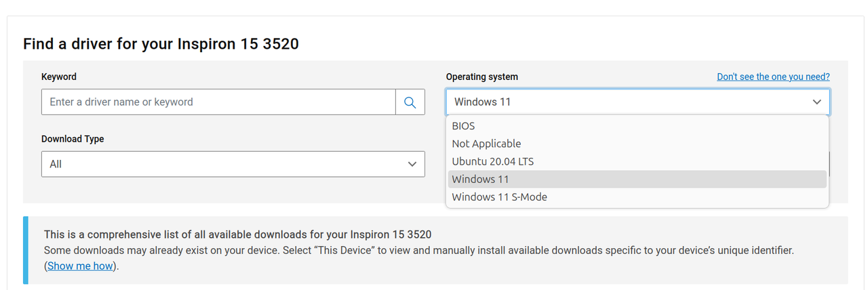This screenshot has width=868, height=290.
Task: Choose Windows 11 S-Mode option
Action: click(637, 196)
